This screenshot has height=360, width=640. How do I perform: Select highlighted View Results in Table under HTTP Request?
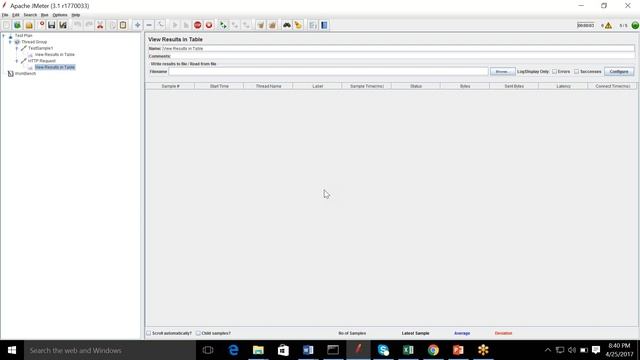[x=55, y=67]
